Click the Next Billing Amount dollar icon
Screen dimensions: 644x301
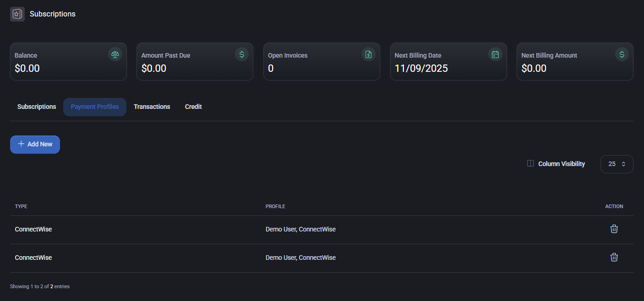point(622,54)
